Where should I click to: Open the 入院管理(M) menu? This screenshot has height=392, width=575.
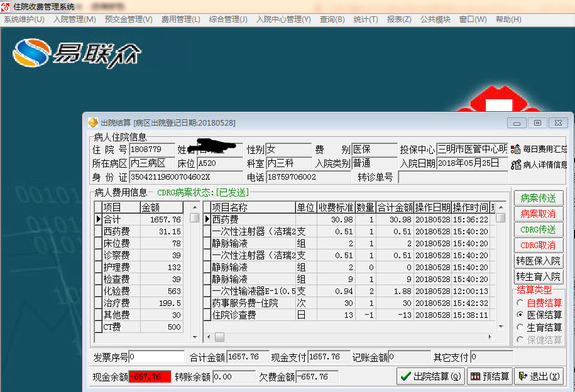click(75, 19)
